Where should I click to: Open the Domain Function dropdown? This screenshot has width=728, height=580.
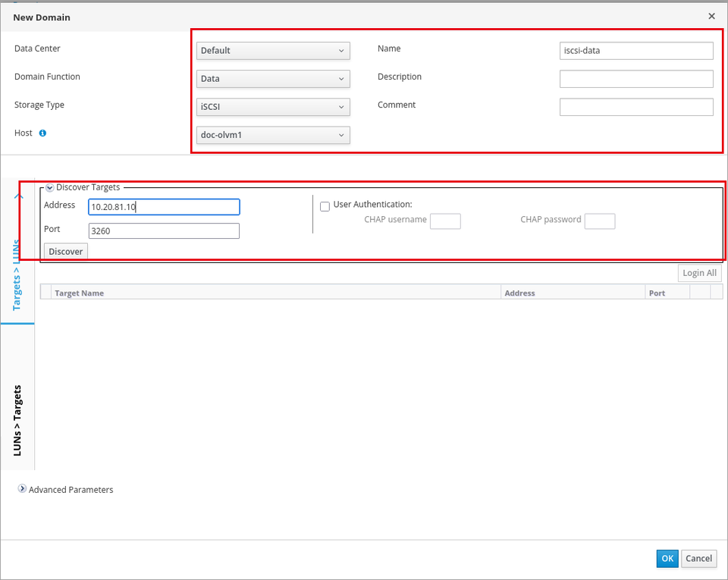pos(273,79)
